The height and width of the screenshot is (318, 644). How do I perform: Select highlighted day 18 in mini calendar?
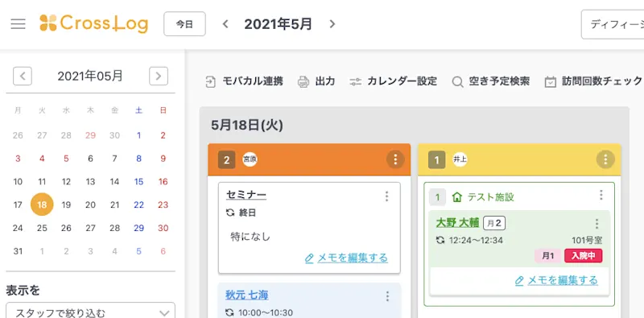point(42,204)
